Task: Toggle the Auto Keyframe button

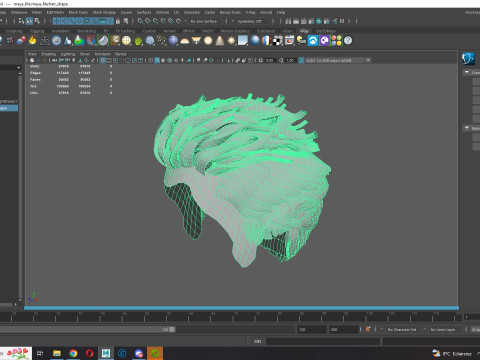Action: click(368, 329)
